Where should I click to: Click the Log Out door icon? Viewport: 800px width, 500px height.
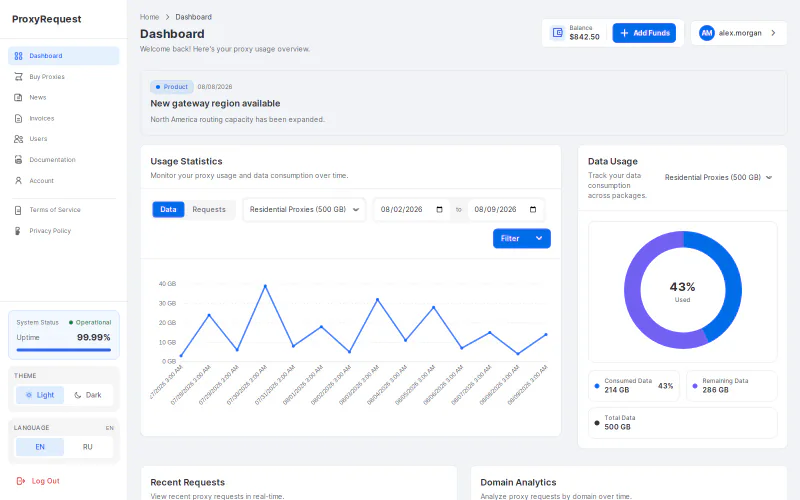20,481
